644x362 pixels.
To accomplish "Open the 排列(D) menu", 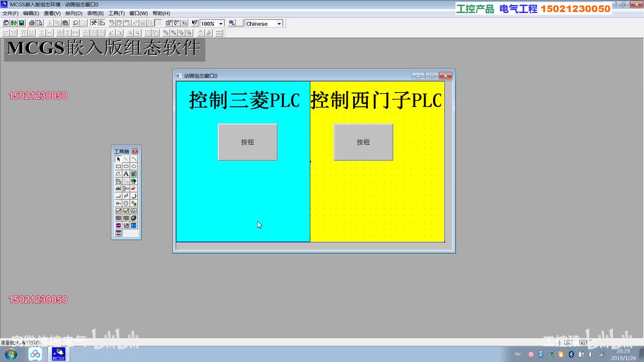I will pos(74,13).
